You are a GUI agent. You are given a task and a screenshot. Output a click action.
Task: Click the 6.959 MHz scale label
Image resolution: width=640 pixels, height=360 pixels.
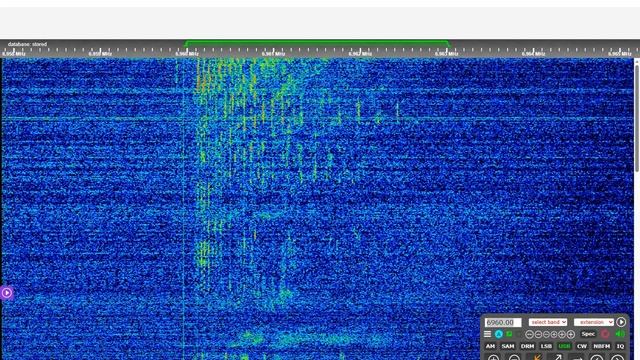[100, 53]
